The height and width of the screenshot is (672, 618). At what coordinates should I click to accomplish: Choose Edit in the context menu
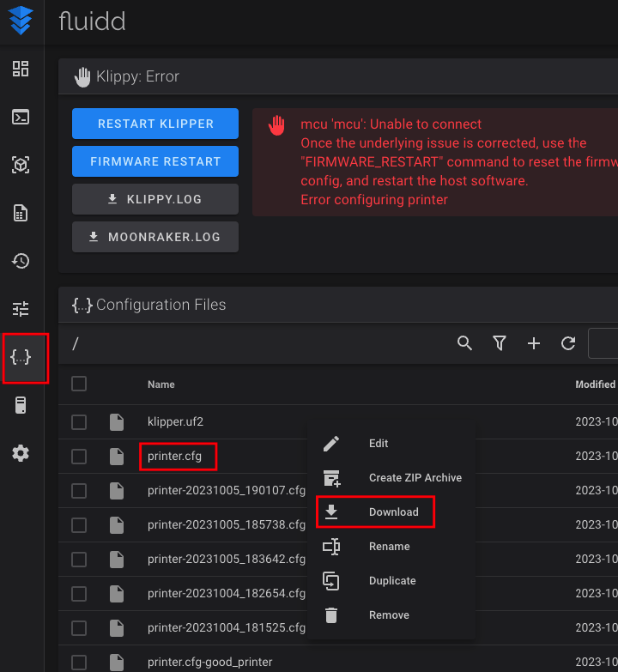391,443
